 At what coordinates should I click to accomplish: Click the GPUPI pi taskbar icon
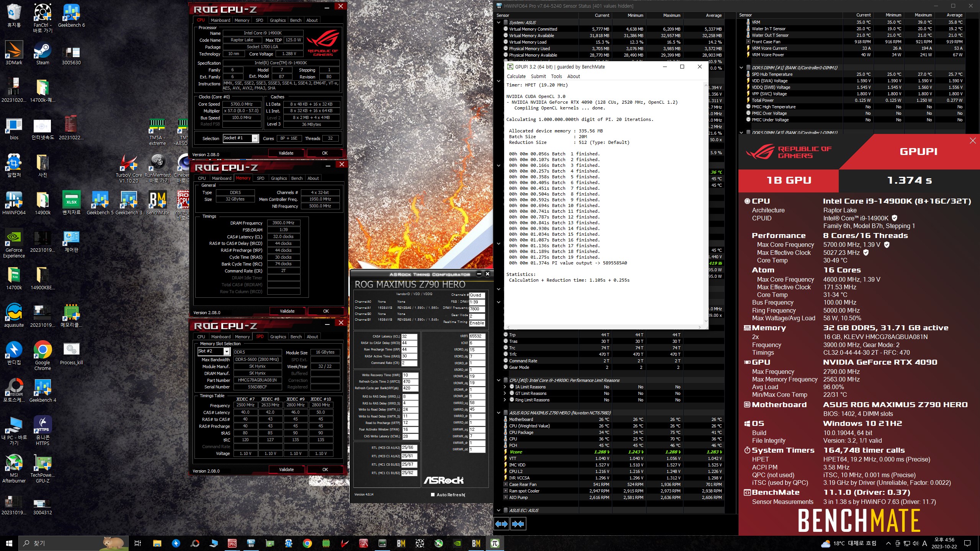(x=495, y=543)
